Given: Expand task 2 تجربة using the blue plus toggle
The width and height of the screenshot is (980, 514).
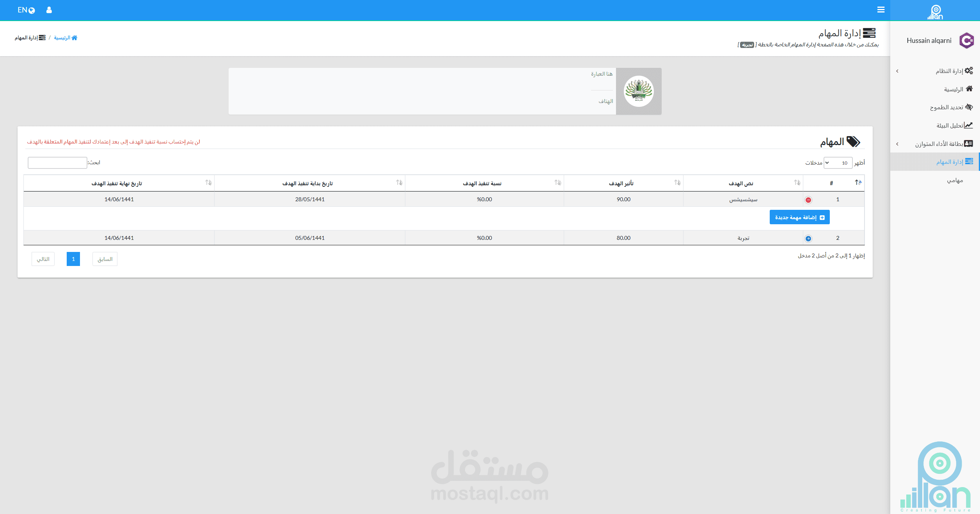Looking at the screenshot, I should pos(809,238).
